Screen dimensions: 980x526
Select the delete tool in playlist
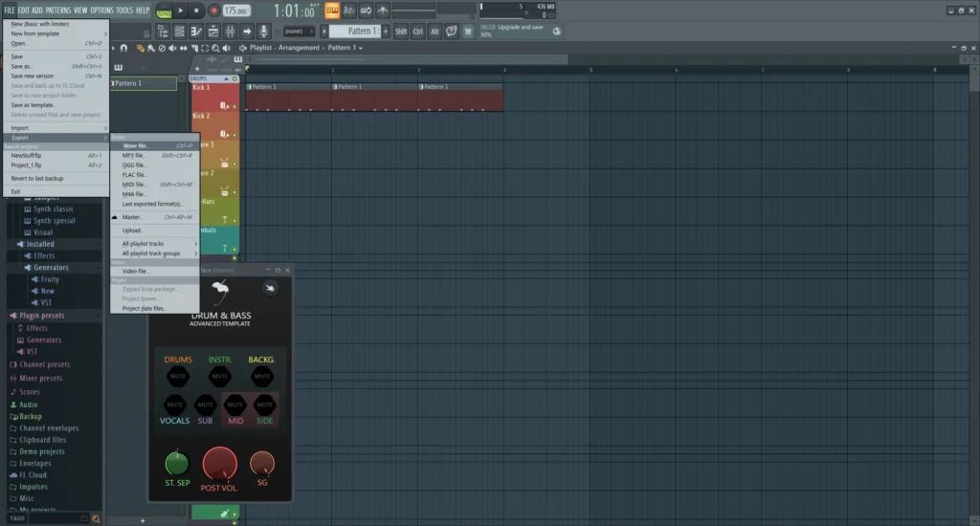coord(162,48)
